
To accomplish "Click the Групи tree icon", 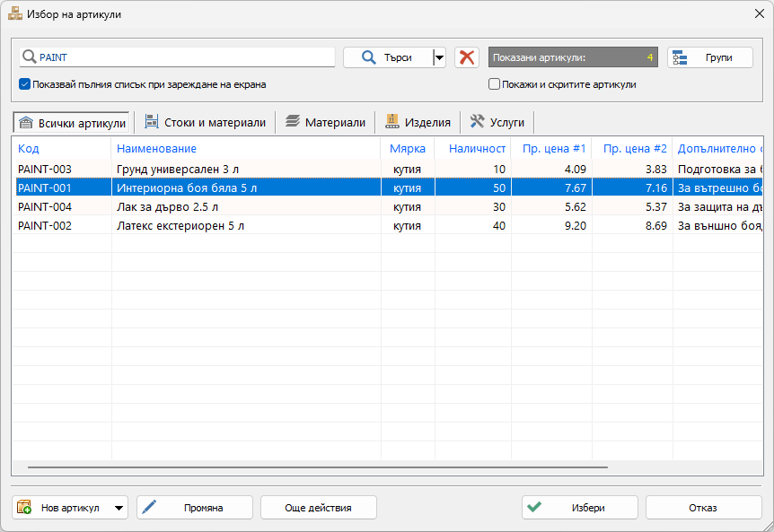I will point(680,57).
